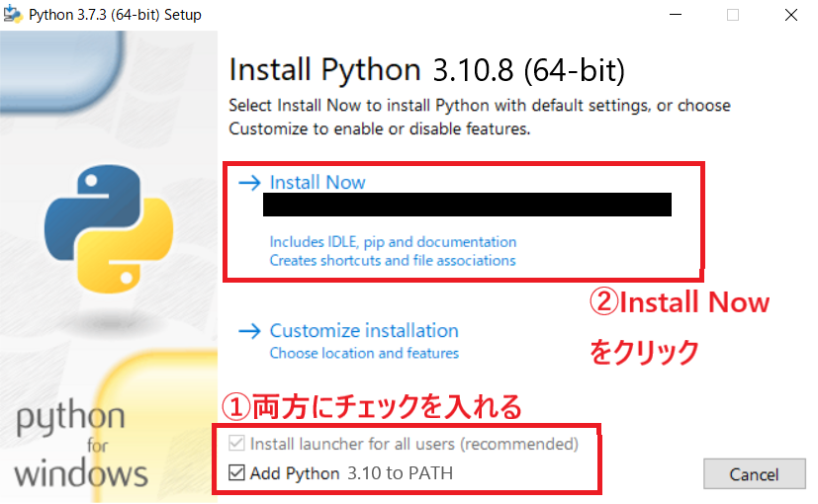Click the Install launcher for all users checkbox
Image resolution: width=818 pixels, height=504 pixels.
coord(236,445)
